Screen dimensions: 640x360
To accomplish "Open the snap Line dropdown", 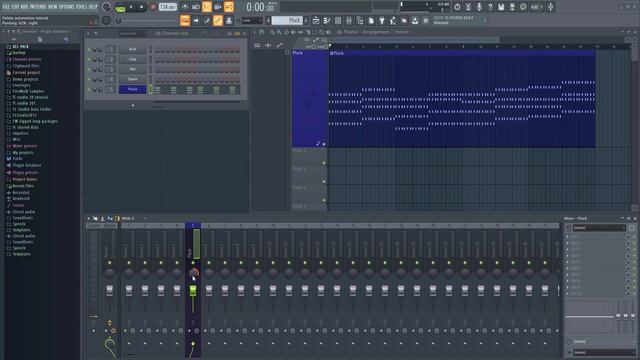I will click(x=252, y=20).
